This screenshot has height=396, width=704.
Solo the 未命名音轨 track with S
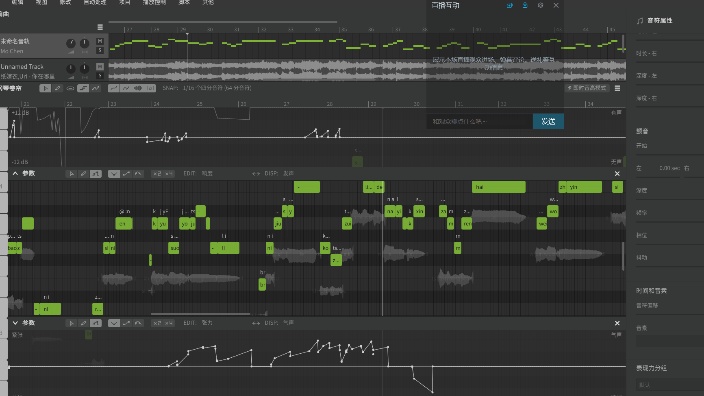pyautogui.click(x=100, y=50)
